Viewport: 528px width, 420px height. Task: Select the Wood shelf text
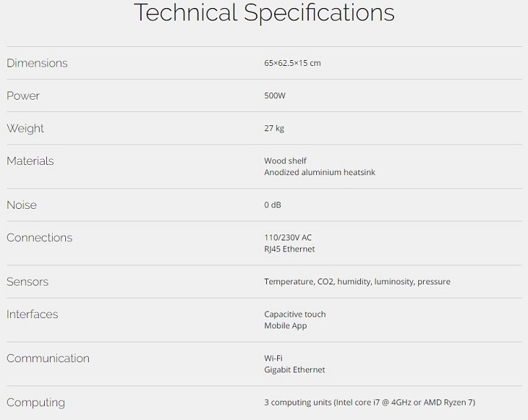click(x=285, y=161)
